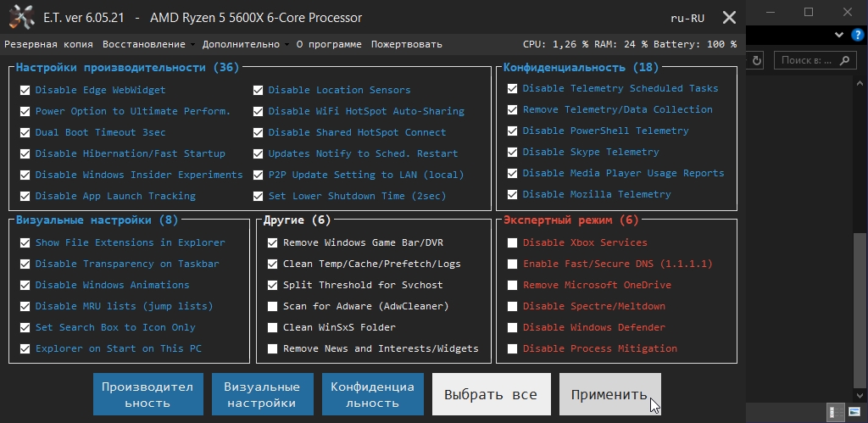Check Disable Windows Defender option
The width and height of the screenshot is (868, 423).
[512, 327]
